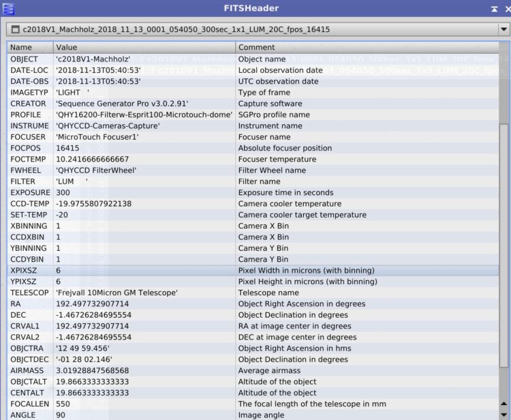Sort by the Value column header

[x=144, y=47]
